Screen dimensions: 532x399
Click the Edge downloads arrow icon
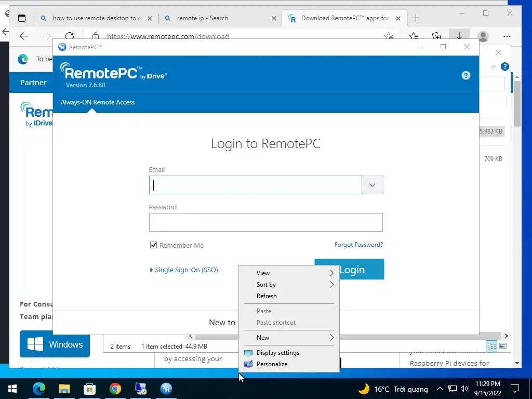pyautogui.click(x=459, y=36)
